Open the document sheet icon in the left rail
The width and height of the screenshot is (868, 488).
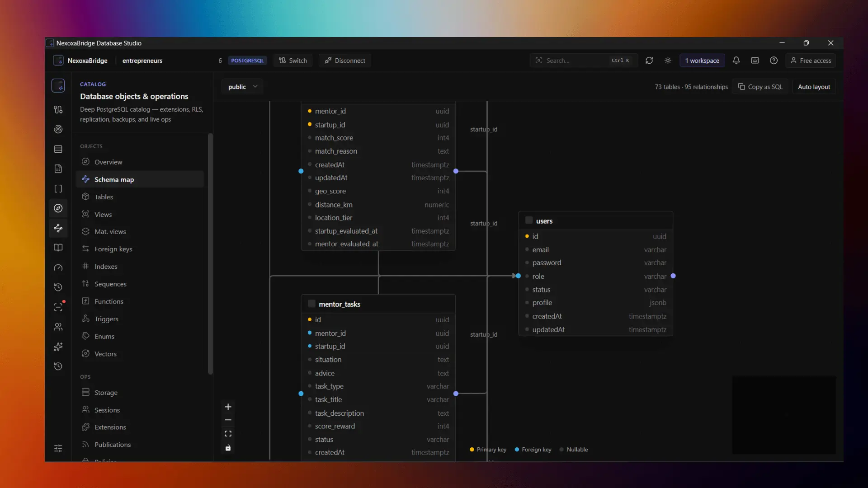point(58,169)
